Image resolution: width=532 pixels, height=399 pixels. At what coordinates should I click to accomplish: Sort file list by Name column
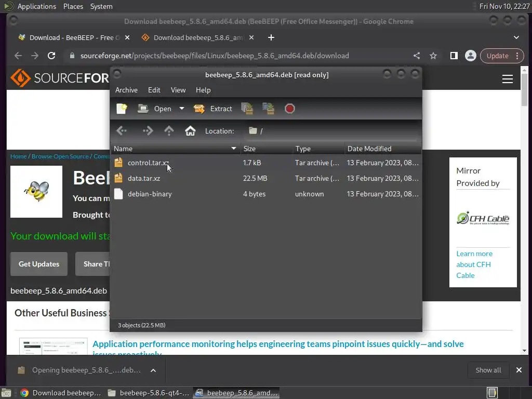point(175,149)
